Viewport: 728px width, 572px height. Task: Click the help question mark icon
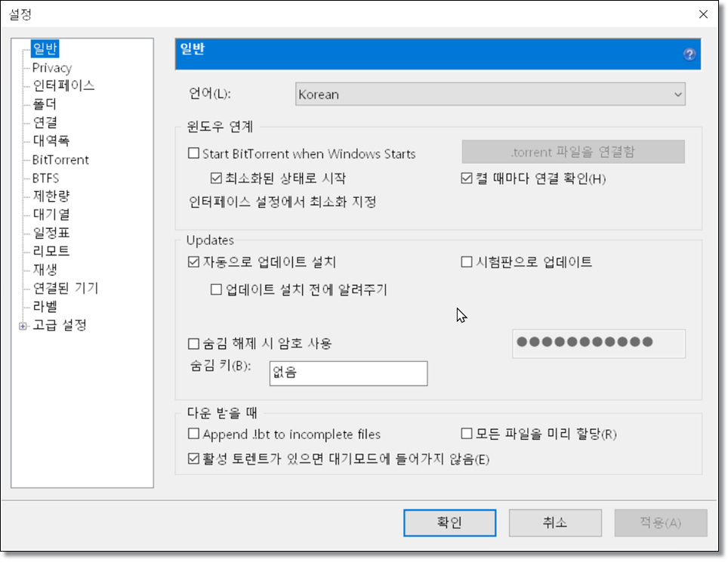[x=689, y=54]
